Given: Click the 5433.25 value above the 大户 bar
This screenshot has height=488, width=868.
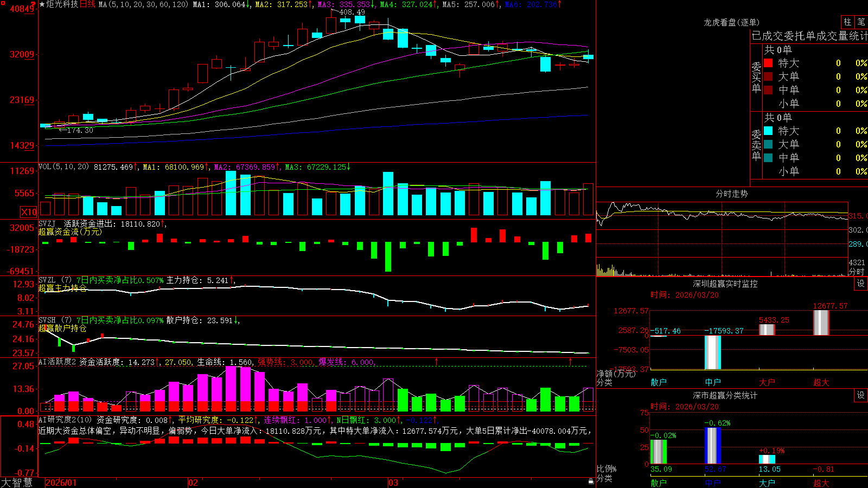Looking at the screenshot, I should tap(774, 320).
